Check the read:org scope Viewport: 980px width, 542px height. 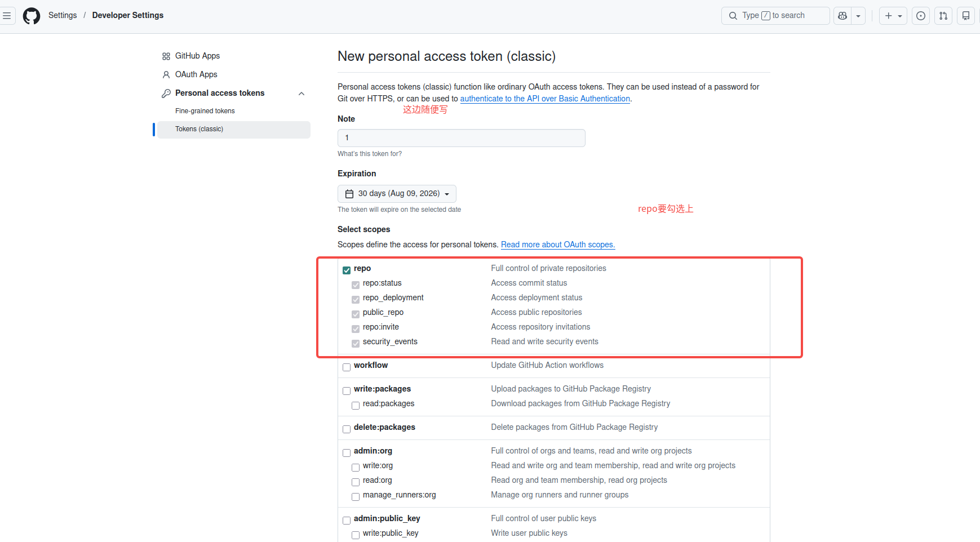(356, 482)
